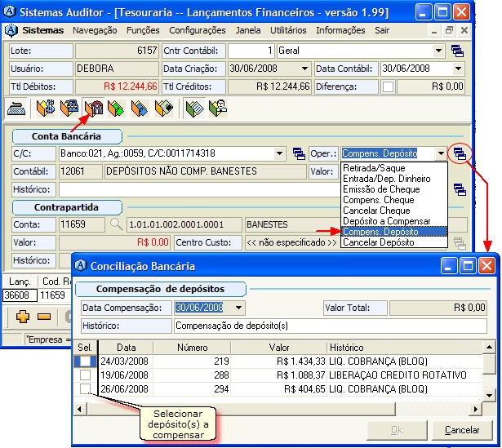Click the greyed lookup icon beside Centro Custo
Image resolution: width=502 pixels, height=448 pixels.
point(460,243)
